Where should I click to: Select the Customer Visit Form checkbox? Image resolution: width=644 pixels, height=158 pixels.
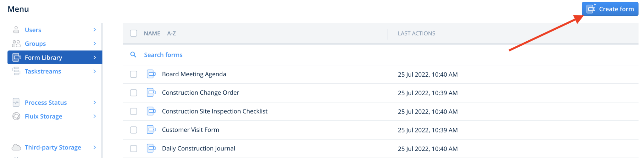point(134,130)
